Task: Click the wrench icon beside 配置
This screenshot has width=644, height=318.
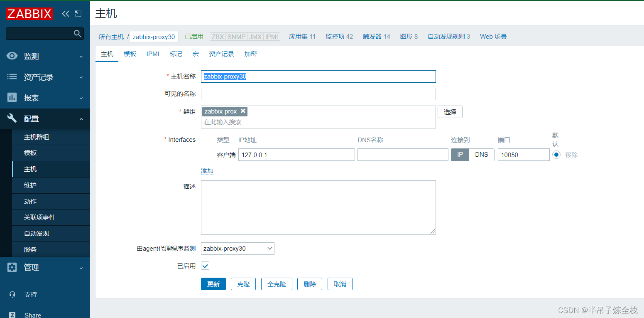Action: tap(12, 118)
